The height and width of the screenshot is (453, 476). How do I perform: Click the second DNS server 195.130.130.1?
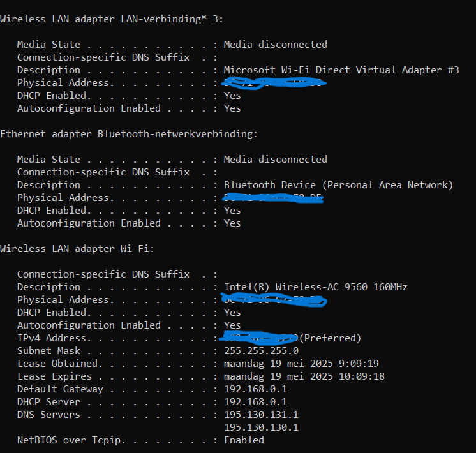[262, 427]
